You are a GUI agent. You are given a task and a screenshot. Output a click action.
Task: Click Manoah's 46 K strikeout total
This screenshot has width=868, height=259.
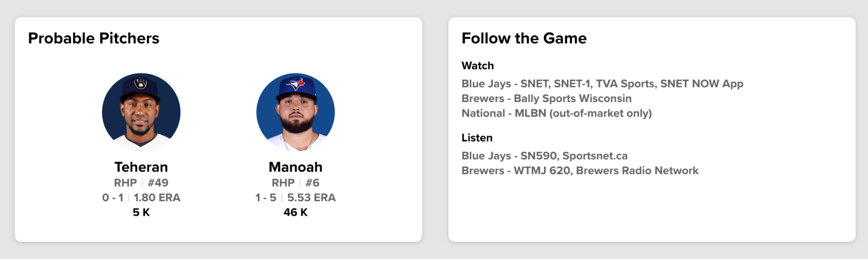(296, 212)
